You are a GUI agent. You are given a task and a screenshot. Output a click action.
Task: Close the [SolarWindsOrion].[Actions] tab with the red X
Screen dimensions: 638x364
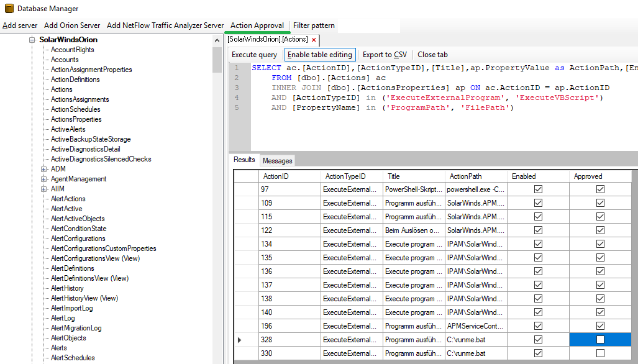314,40
